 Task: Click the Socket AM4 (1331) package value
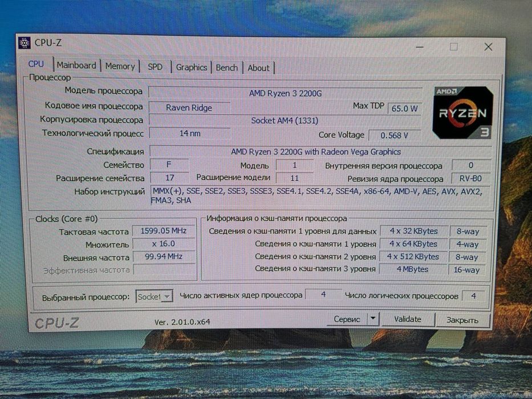click(285, 120)
